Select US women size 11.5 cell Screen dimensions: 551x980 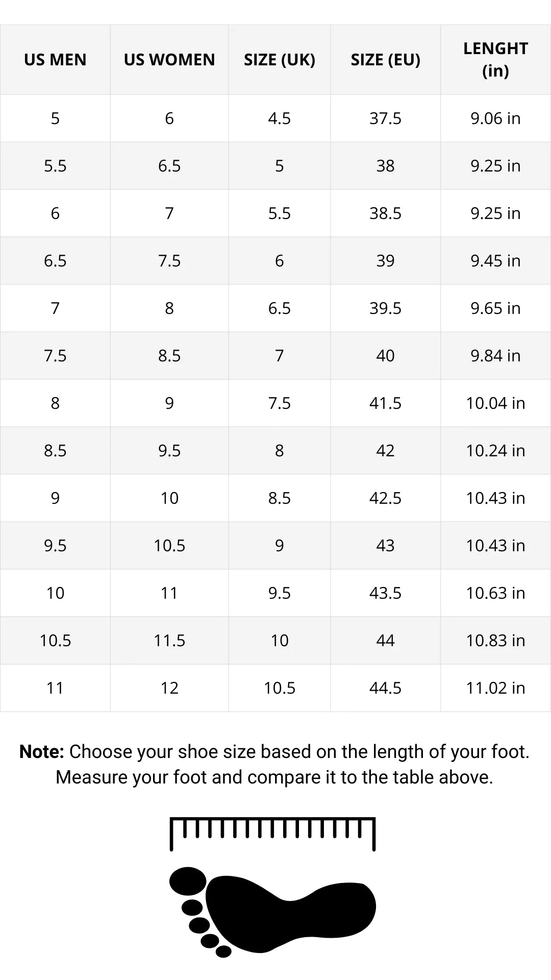[169, 641]
